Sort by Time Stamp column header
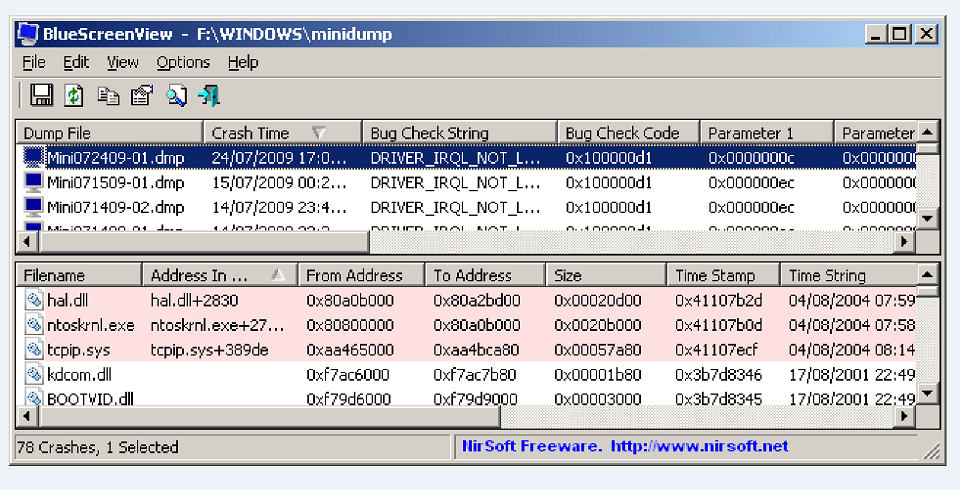The image size is (960, 490). coord(724,275)
